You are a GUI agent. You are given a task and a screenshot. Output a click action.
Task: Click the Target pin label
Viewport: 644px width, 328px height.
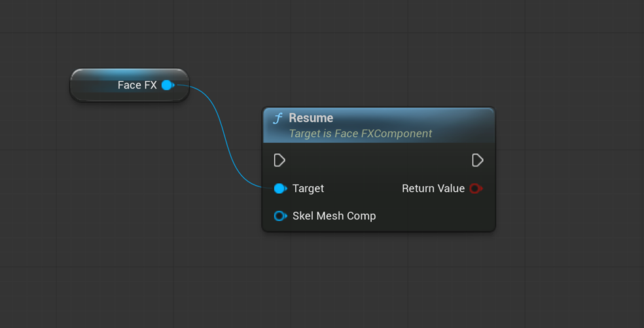click(x=308, y=189)
